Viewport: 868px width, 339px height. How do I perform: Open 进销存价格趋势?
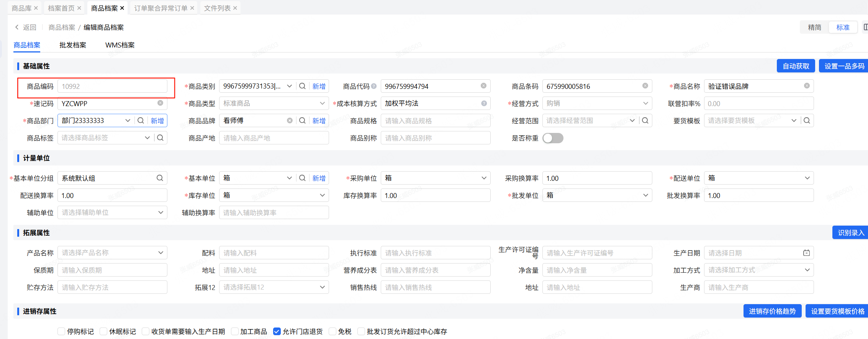772,311
